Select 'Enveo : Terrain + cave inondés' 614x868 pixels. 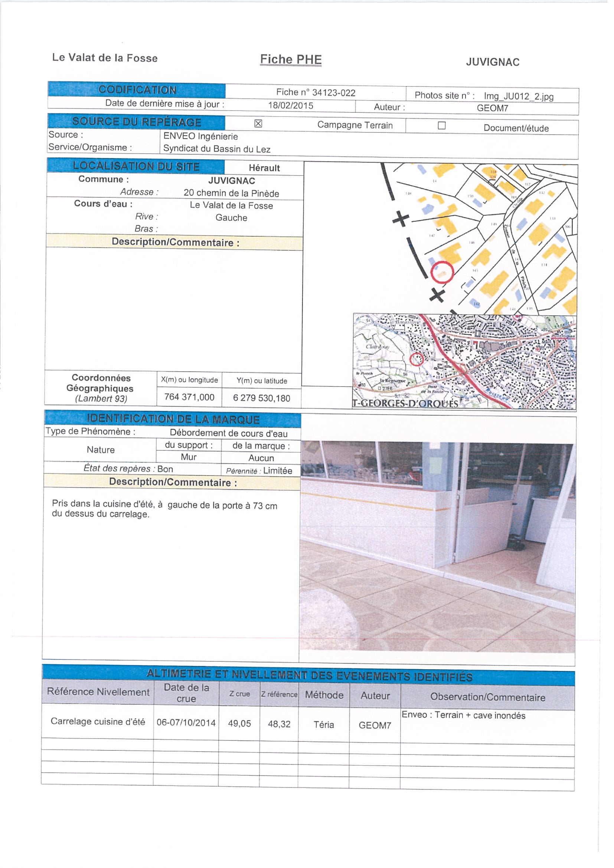(463, 715)
